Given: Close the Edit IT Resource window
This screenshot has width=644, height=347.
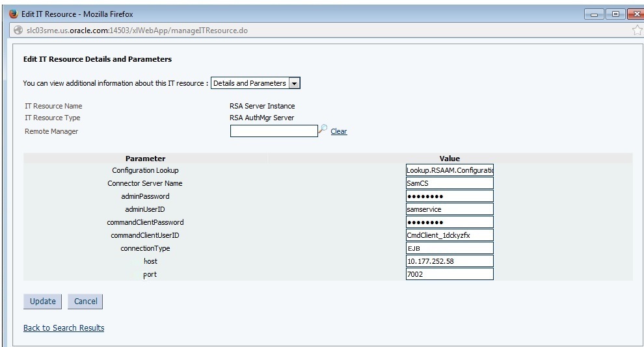Looking at the screenshot, I should coord(636,14).
